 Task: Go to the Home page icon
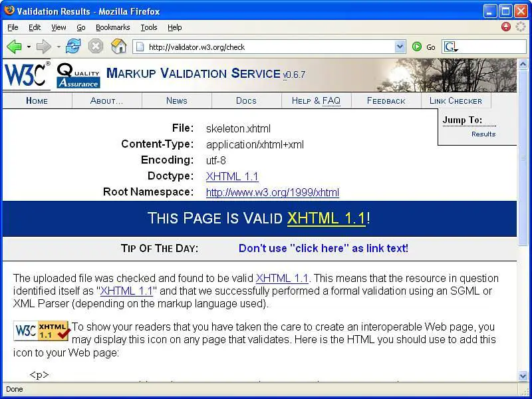pos(119,46)
